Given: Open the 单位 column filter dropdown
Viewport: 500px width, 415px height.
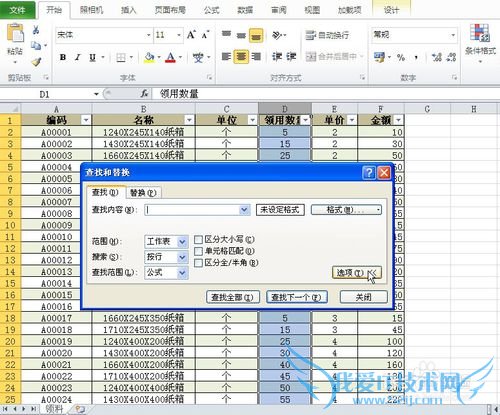Looking at the screenshot, I should (x=252, y=120).
